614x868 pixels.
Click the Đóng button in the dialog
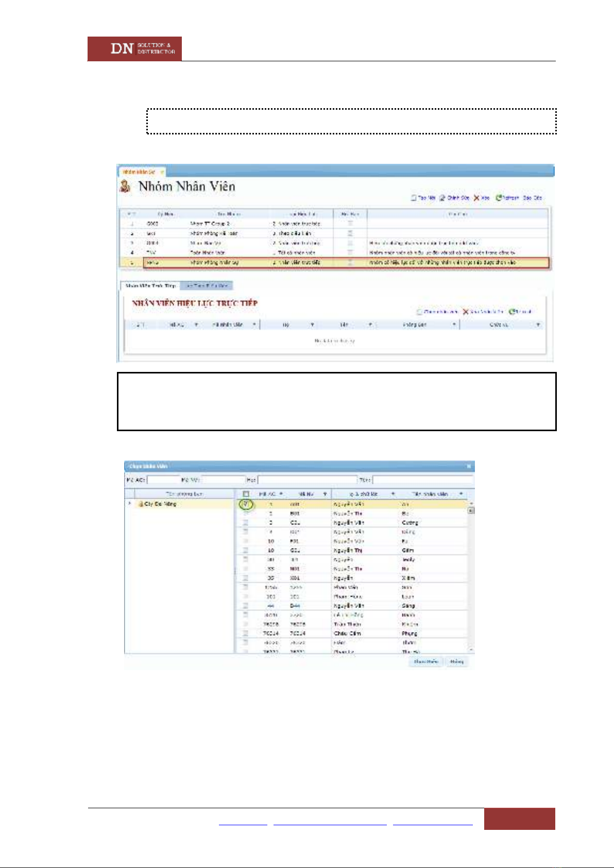(x=456, y=661)
